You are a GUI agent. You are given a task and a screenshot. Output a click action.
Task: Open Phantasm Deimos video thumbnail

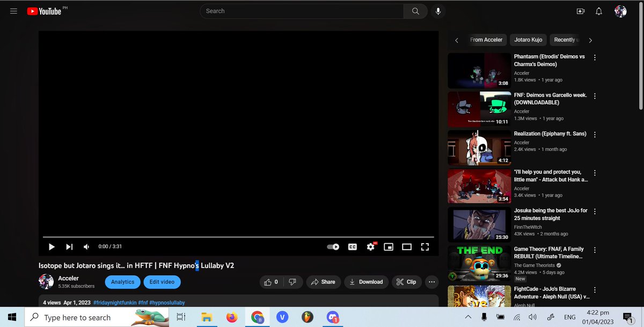tap(479, 70)
